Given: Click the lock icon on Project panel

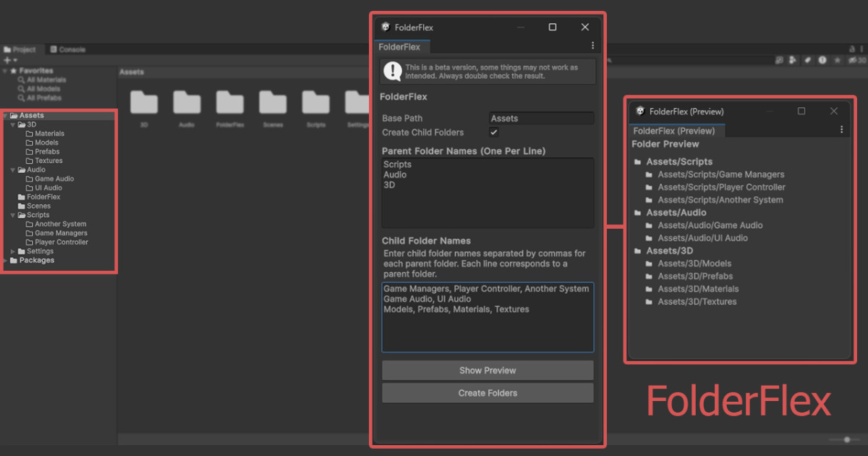Looking at the screenshot, I should [851, 49].
